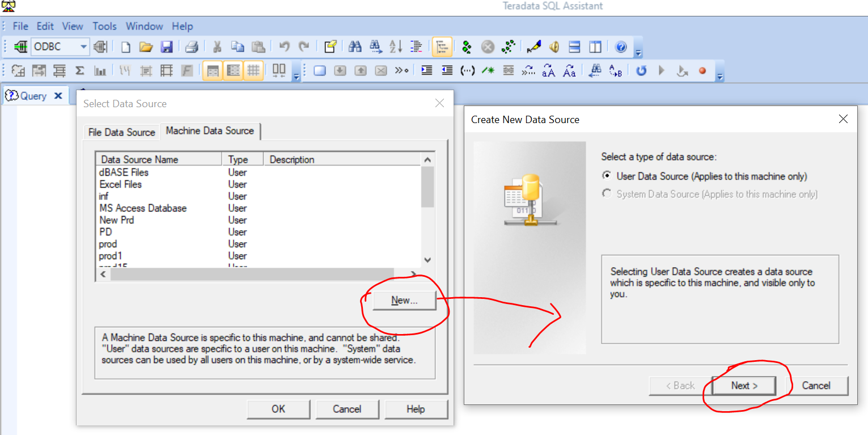Viewport: 868px width, 435px height.
Task: Click the Connect icon beside ODBC
Action: (20, 47)
